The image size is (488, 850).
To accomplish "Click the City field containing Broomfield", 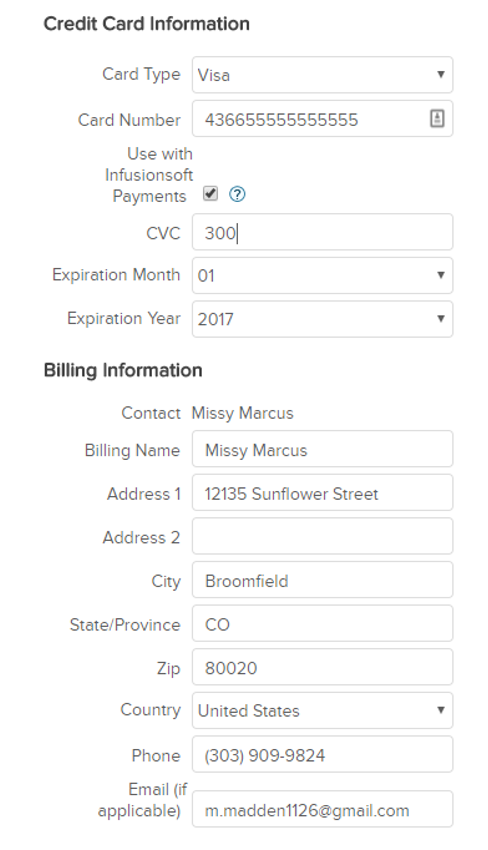I will 322,579.
